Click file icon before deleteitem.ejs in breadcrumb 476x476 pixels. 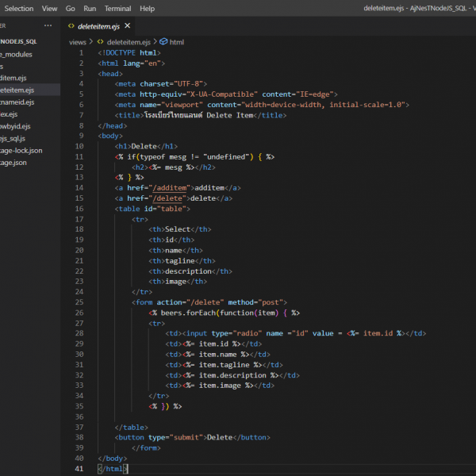pos(101,42)
